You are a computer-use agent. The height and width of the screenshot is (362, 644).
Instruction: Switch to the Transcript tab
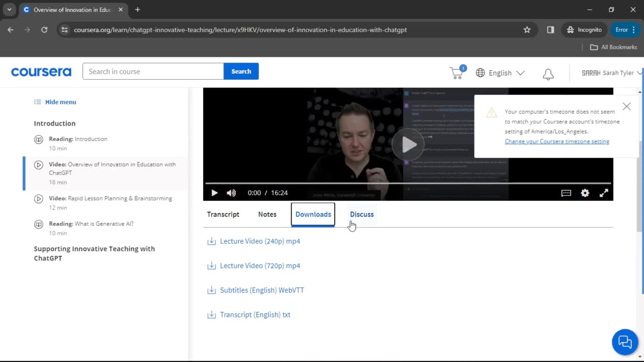click(x=223, y=215)
